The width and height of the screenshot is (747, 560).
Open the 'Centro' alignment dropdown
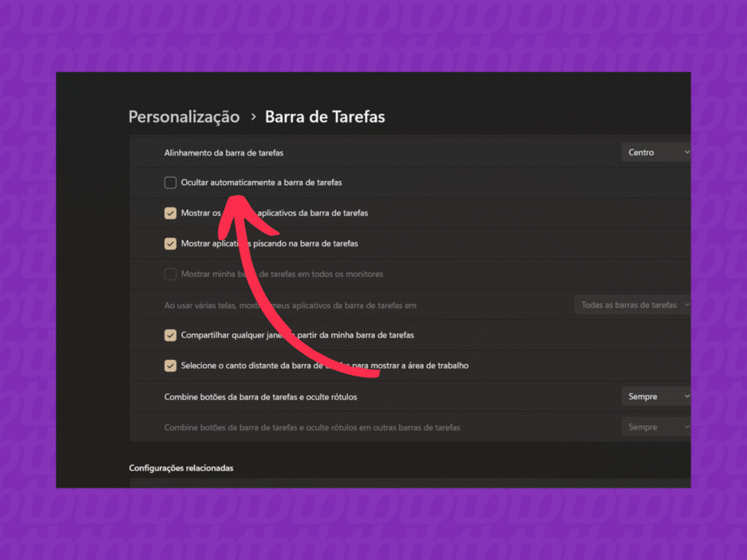click(x=656, y=152)
